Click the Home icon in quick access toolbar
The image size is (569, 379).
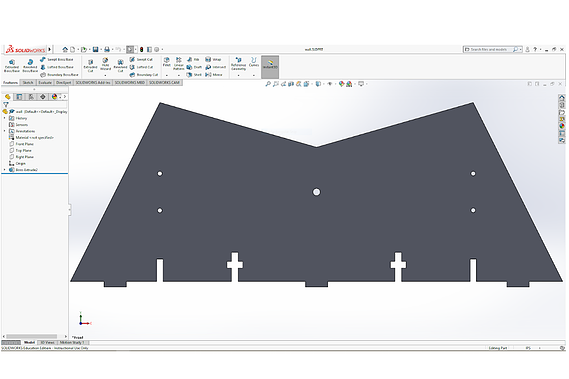[65, 49]
